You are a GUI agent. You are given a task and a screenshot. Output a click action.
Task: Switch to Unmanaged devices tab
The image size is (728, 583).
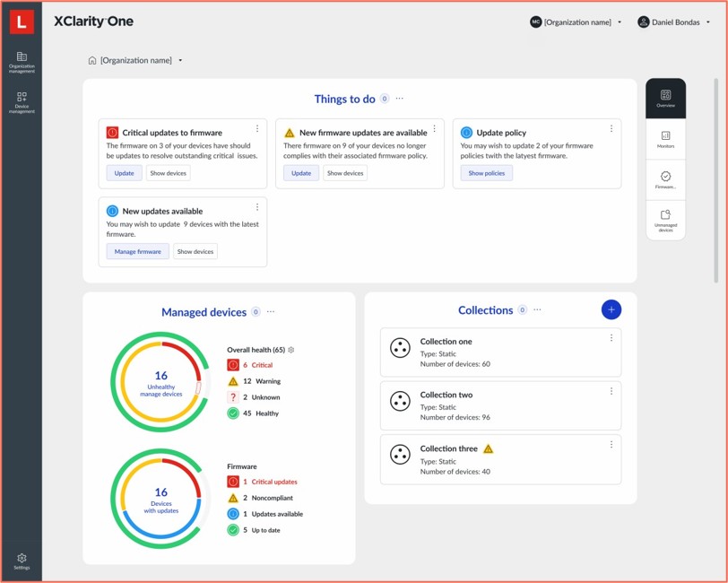click(665, 220)
